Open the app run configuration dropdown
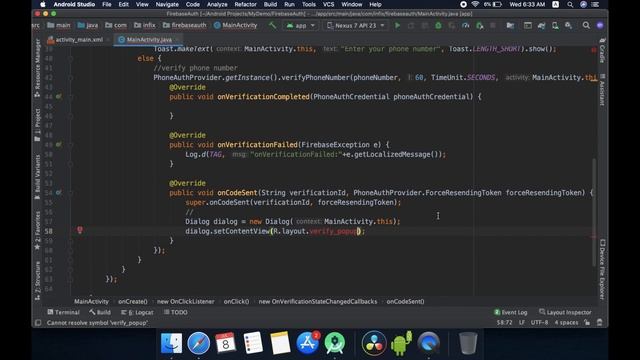640x360 pixels. (300, 25)
